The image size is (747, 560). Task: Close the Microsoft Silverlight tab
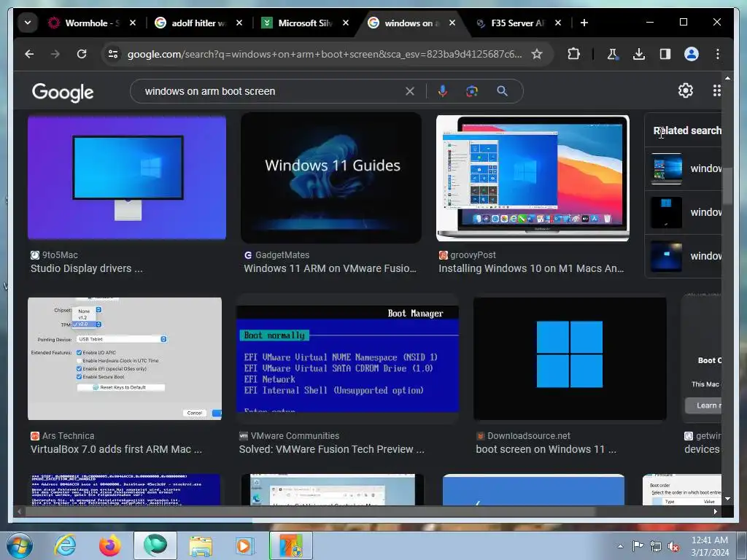coord(345,23)
